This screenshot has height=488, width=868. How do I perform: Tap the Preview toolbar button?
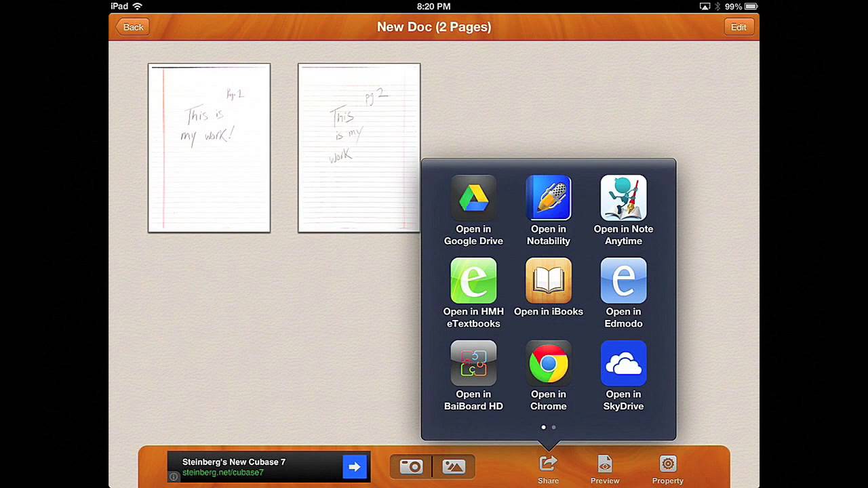point(605,470)
